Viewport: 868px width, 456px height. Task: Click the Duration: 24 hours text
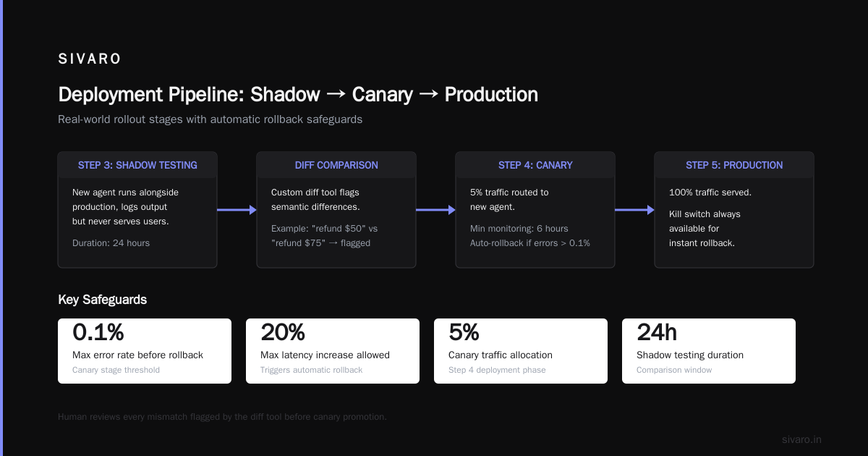coord(111,243)
